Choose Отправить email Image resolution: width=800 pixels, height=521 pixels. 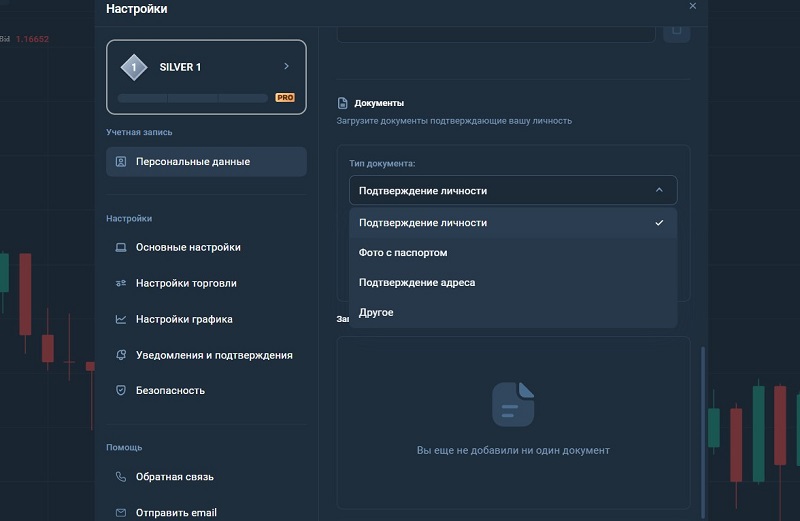206,512
